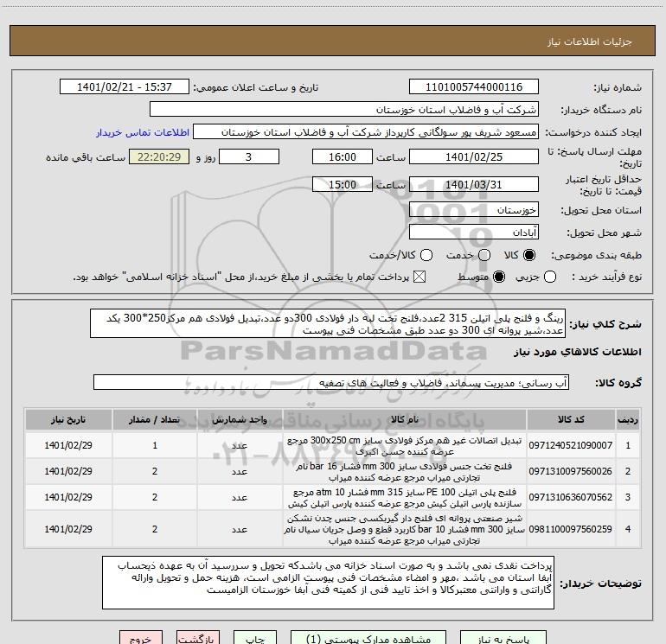Click the خروج exit button

coord(141,638)
